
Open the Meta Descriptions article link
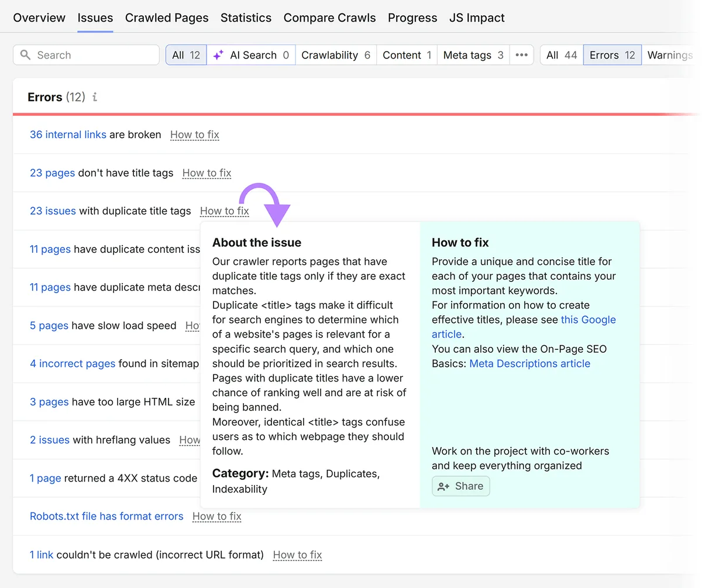click(530, 364)
